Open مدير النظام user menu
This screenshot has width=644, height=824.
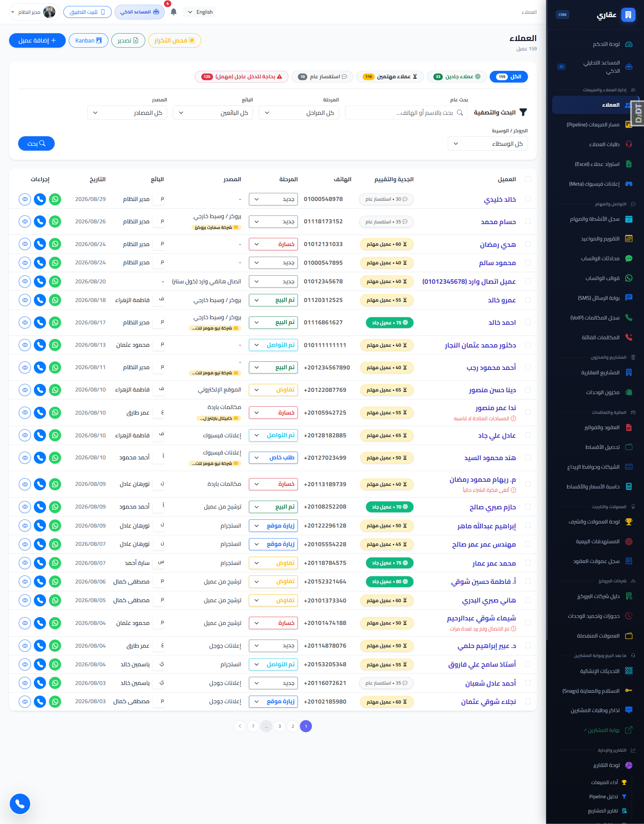[34, 12]
